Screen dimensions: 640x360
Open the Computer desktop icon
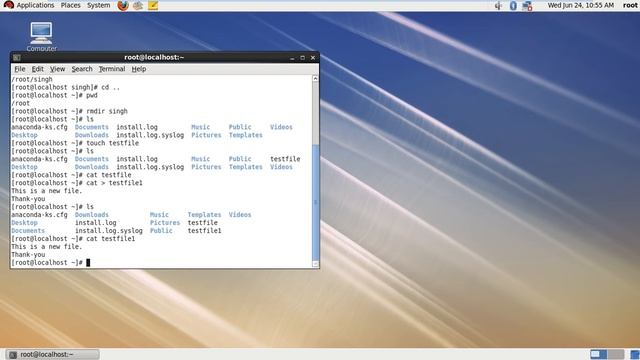pos(41,37)
